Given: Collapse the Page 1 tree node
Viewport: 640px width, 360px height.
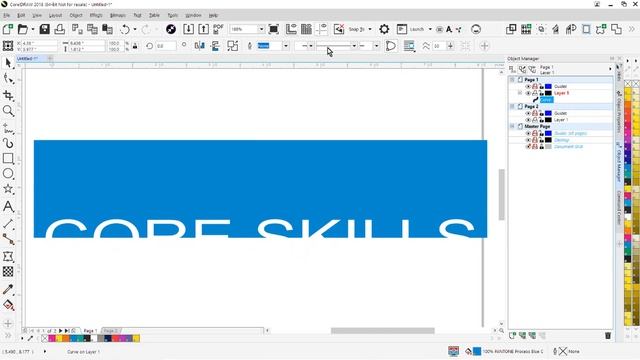Looking at the screenshot, I should [512, 80].
